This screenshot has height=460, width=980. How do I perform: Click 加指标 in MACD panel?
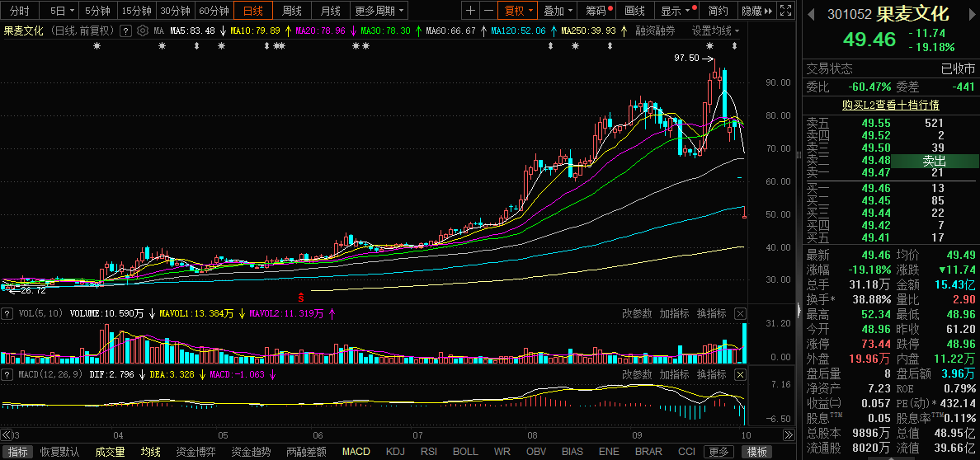point(674,374)
